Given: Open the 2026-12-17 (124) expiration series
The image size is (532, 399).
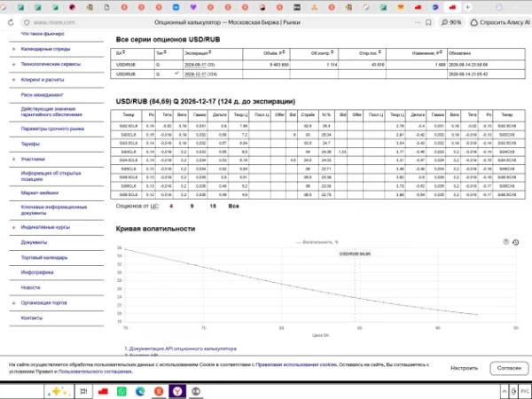Looking at the screenshot, I should (x=201, y=74).
